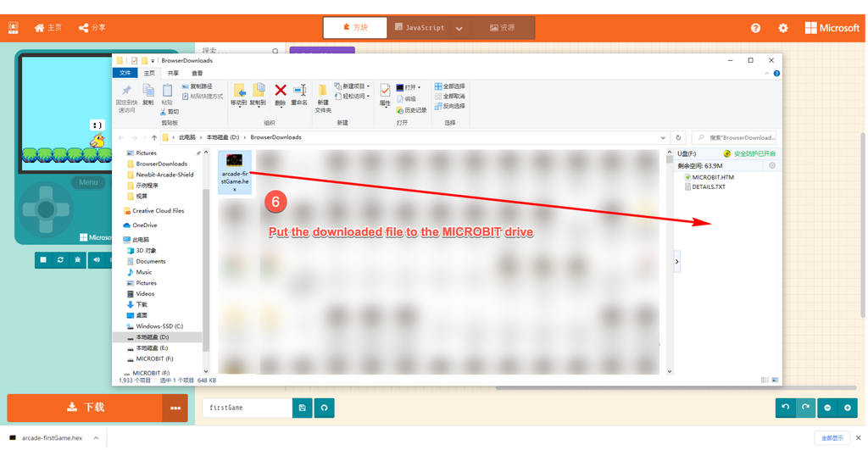Click the rename (重命名) icon in ribbon

pyautogui.click(x=299, y=93)
